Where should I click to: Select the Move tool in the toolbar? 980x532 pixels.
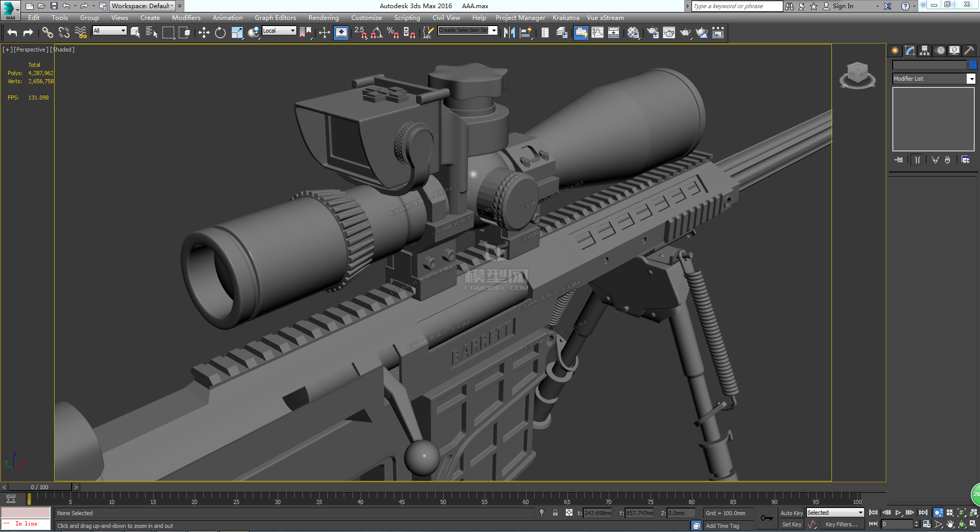[x=204, y=33]
